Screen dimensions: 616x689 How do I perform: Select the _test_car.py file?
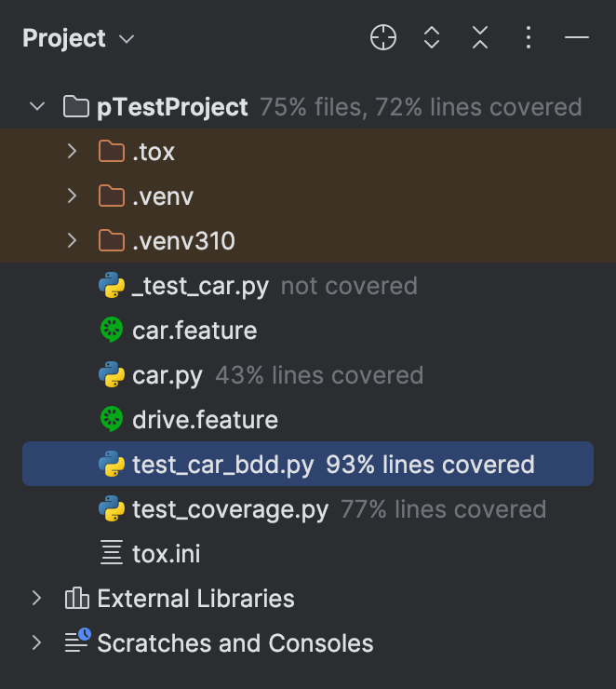point(200,286)
